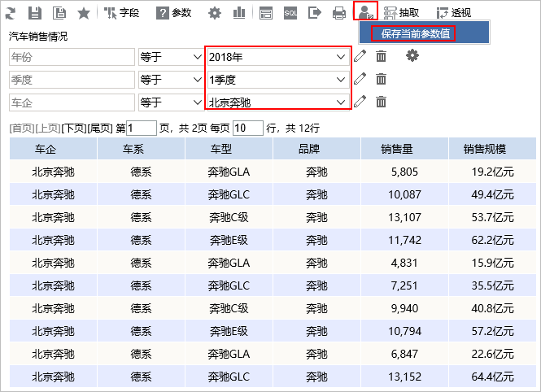The width and height of the screenshot is (541, 392).
Task: Click the sales value 4,831 cell
Action: [404, 263]
